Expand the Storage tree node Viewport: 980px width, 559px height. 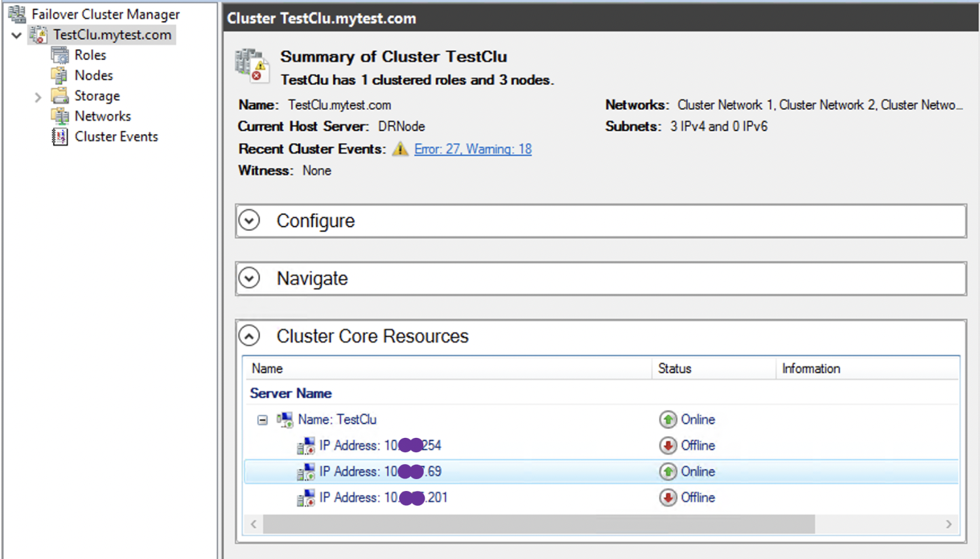(x=38, y=96)
